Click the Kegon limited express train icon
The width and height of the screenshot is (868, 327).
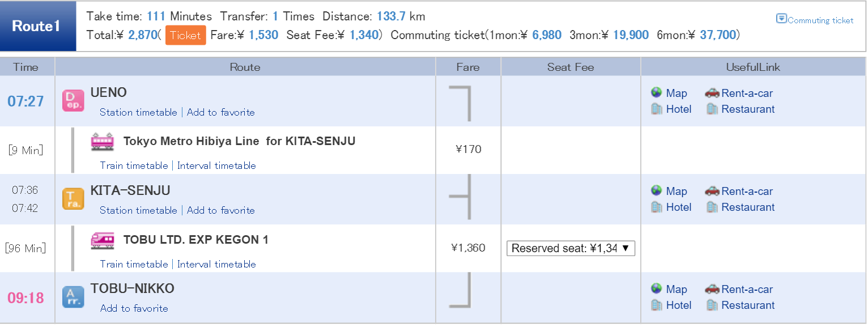103,240
